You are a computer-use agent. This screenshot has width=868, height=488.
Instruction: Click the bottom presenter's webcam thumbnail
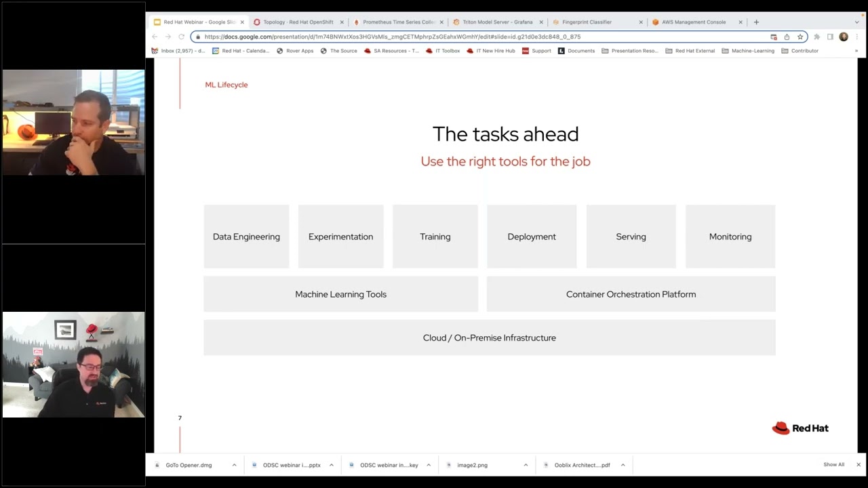click(73, 365)
